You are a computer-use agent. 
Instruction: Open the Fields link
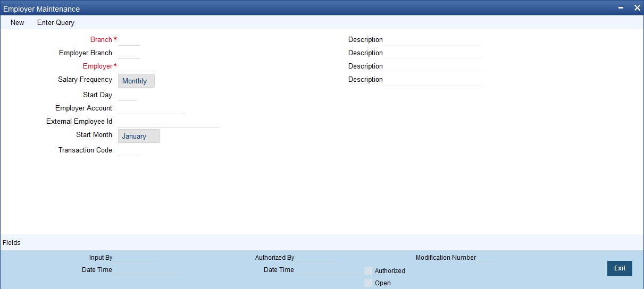click(12, 242)
